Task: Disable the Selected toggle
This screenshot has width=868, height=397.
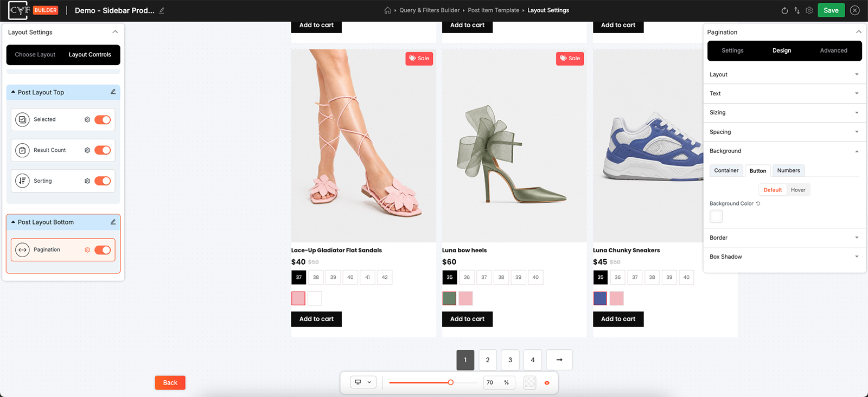Action: 103,120
